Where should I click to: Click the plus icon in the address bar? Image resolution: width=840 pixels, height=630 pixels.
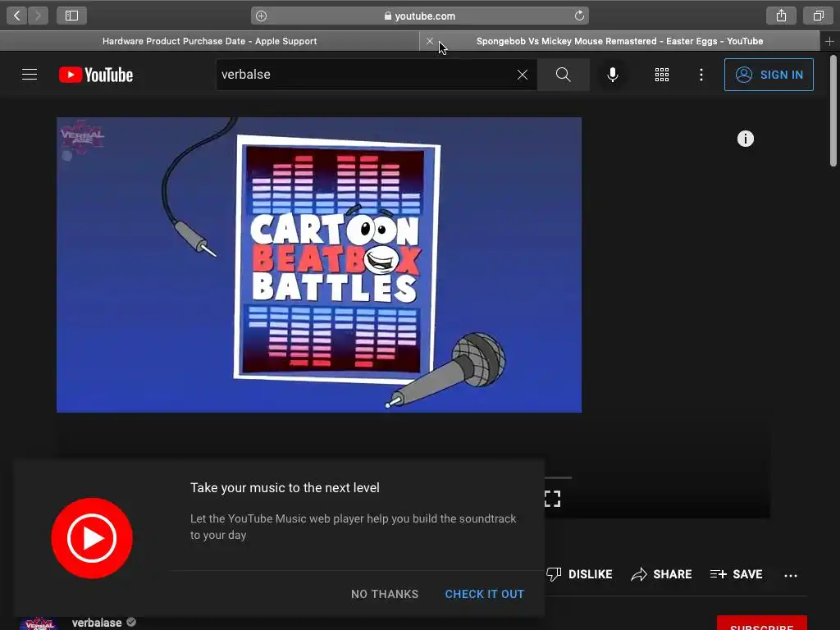pyautogui.click(x=261, y=16)
